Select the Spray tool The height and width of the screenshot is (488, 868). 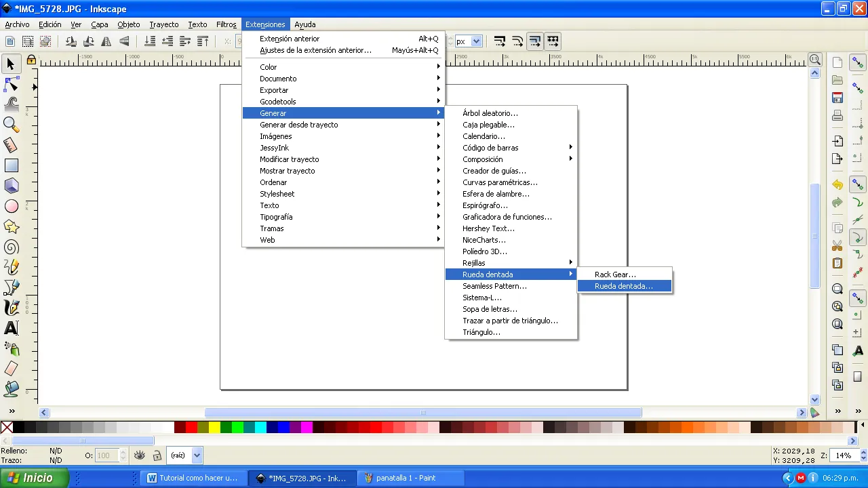coord(11,348)
